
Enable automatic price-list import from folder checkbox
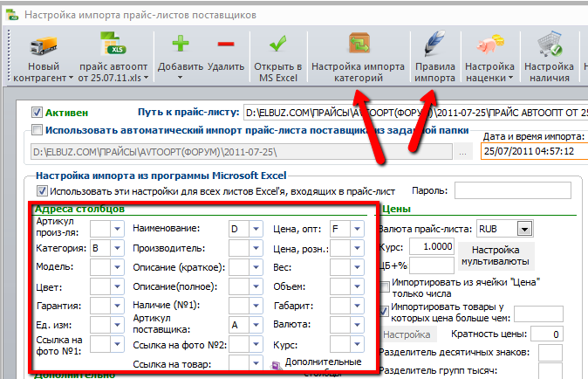coord(37,130)
